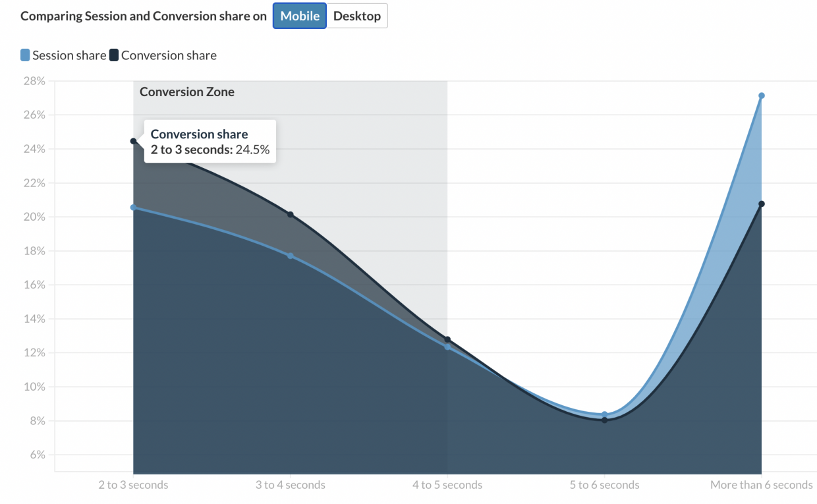
Task: Switch the device toggle to Desktop
Action: click(356, 15)
